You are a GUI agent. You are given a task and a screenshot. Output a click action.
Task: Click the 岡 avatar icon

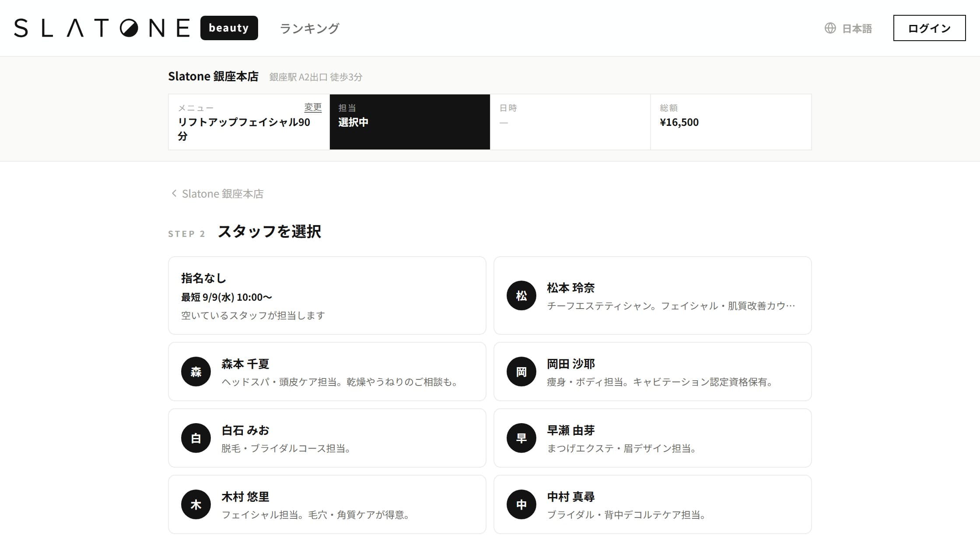click(521, 372)
